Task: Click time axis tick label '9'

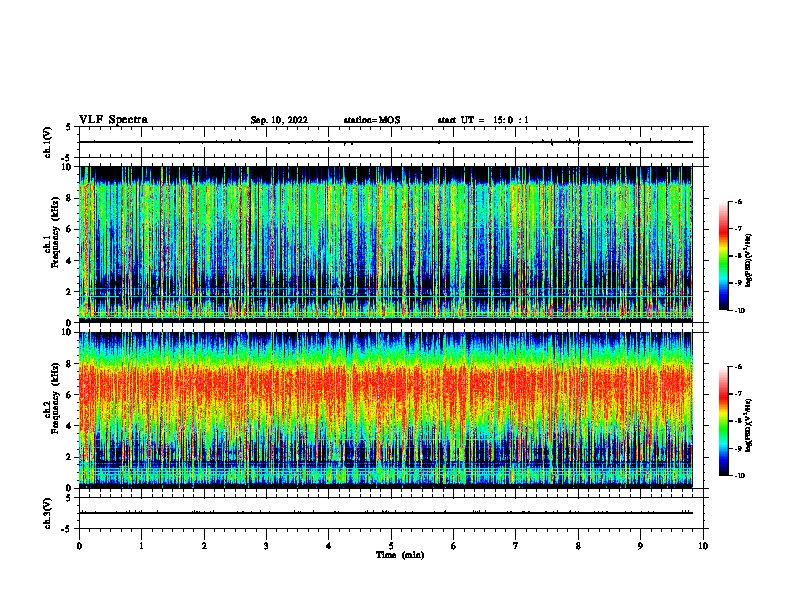Action: pyautogui.click(x=640, y=546)
